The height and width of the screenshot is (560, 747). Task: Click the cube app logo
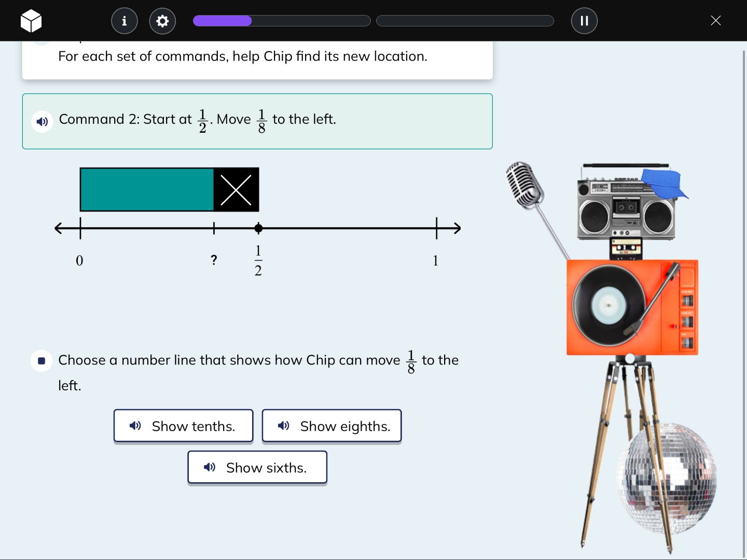[31, 21]
